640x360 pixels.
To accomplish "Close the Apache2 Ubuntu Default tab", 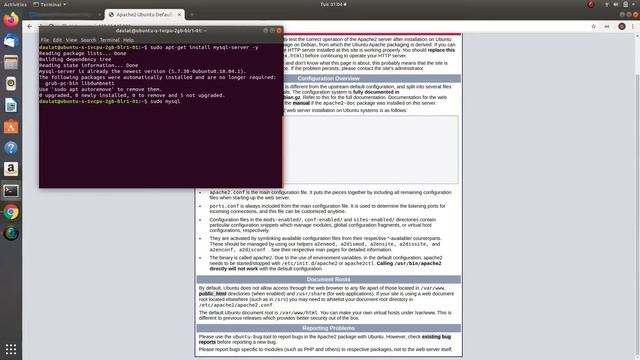I will tap(179, 15).
